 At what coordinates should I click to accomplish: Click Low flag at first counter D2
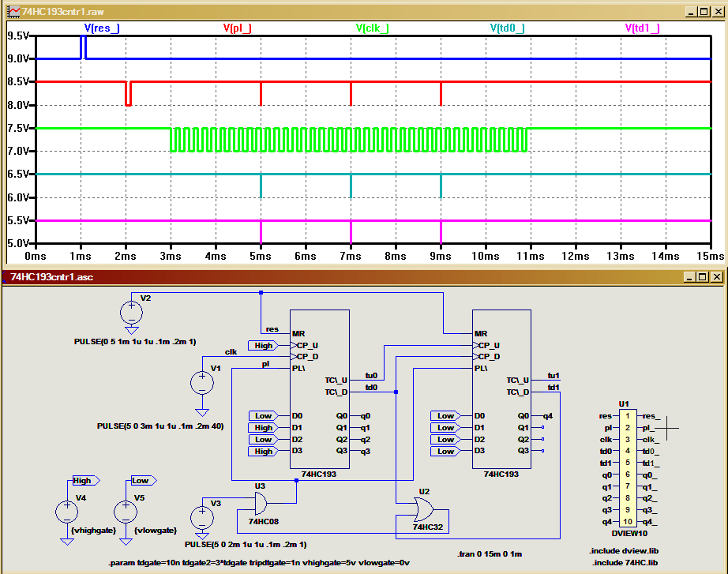[263, 439]
